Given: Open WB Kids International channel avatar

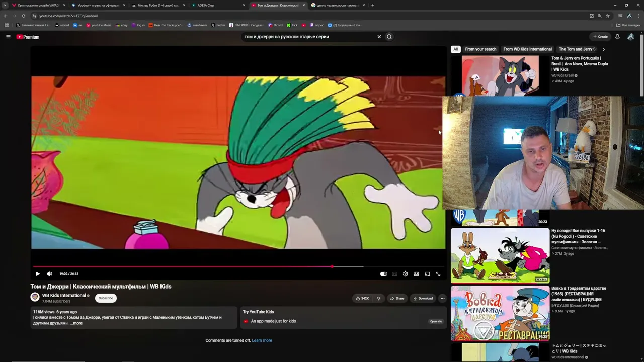Looking at the screenshot, I should point(35,297).
